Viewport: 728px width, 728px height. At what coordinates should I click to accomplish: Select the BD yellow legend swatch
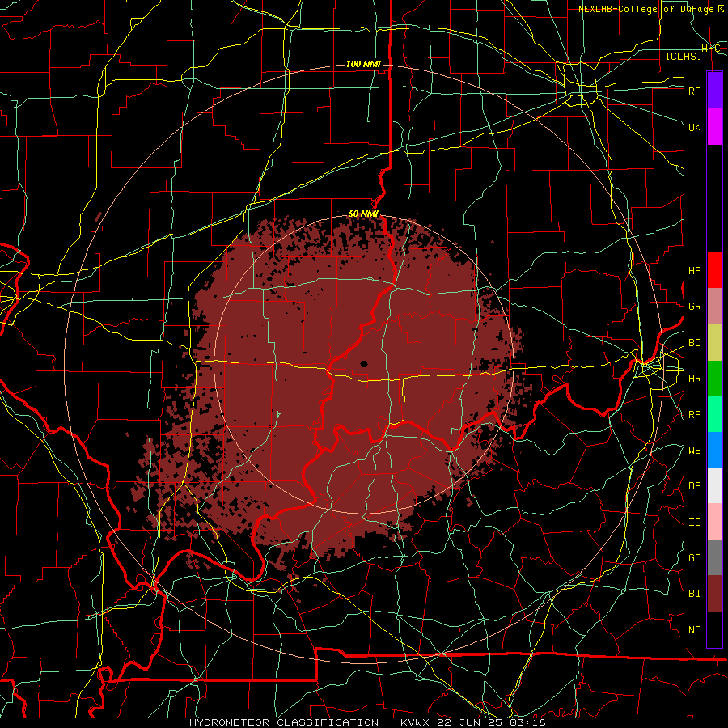pos(714,343)
